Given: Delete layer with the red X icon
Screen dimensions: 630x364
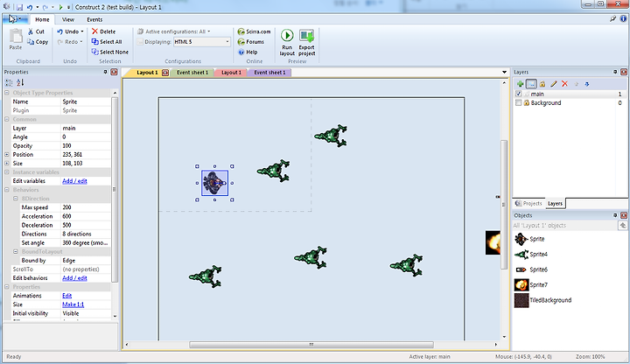Looking at the screenshot, I should click(564, 84).
